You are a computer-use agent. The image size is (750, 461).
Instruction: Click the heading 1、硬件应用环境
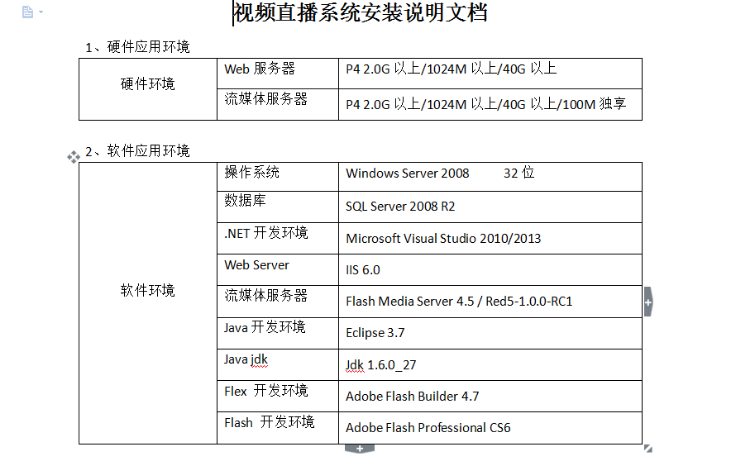138,47
